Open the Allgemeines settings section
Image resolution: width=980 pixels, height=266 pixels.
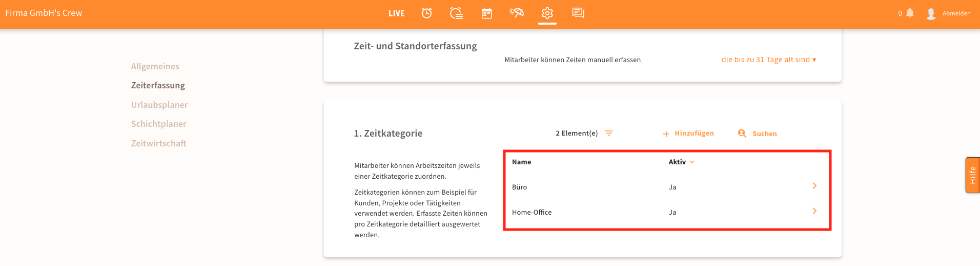[x=155, y=66]
